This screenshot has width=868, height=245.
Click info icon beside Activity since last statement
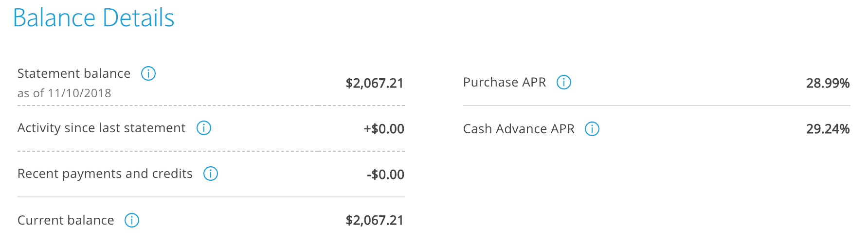click(x=204, y=128)
